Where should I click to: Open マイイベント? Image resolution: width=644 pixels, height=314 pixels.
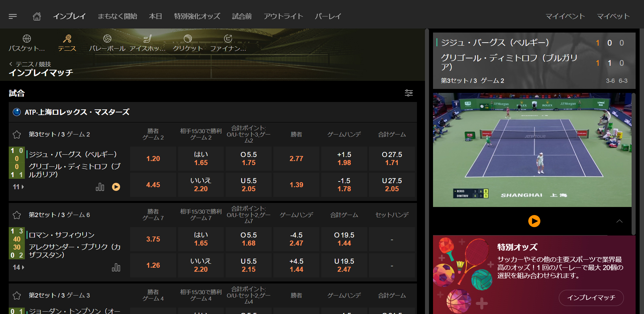tap(565, 16)
